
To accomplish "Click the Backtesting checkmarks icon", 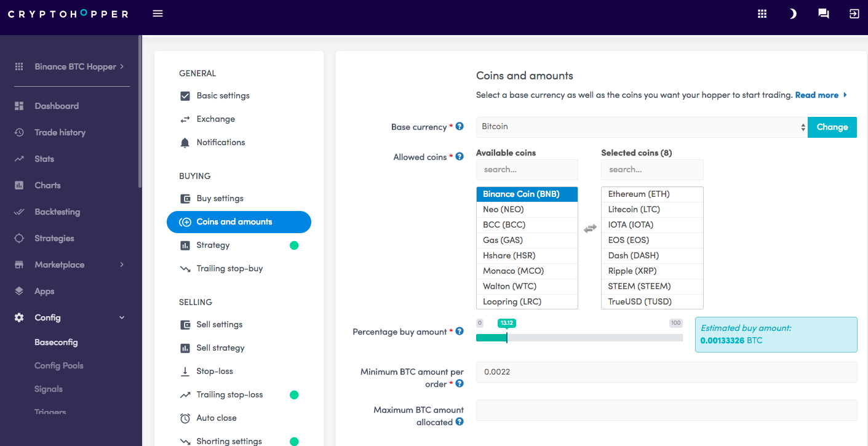I will pyautogui.click(x=19, y=212).
